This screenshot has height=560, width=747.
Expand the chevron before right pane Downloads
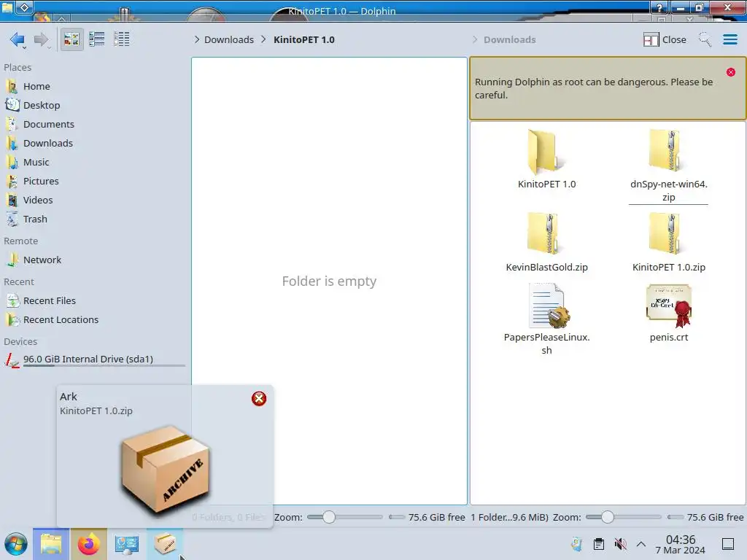(474, 39)
